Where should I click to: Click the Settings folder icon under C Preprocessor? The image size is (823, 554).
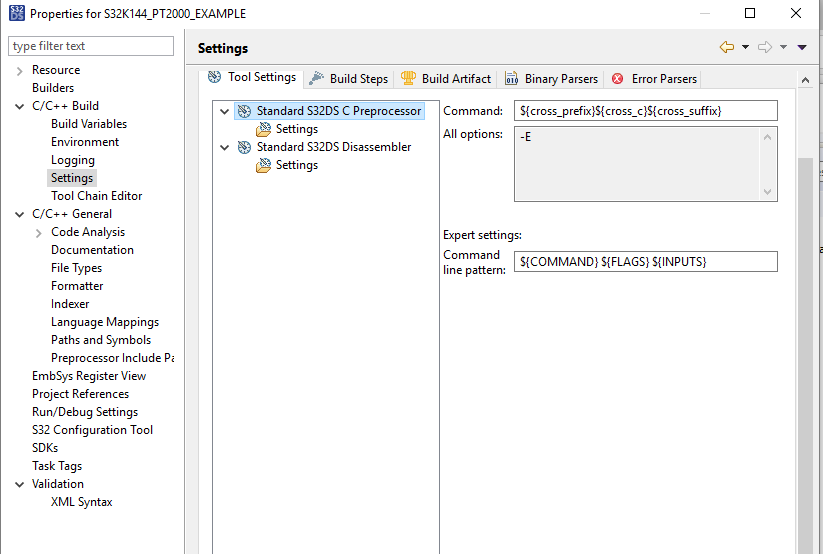coord(263,129)
